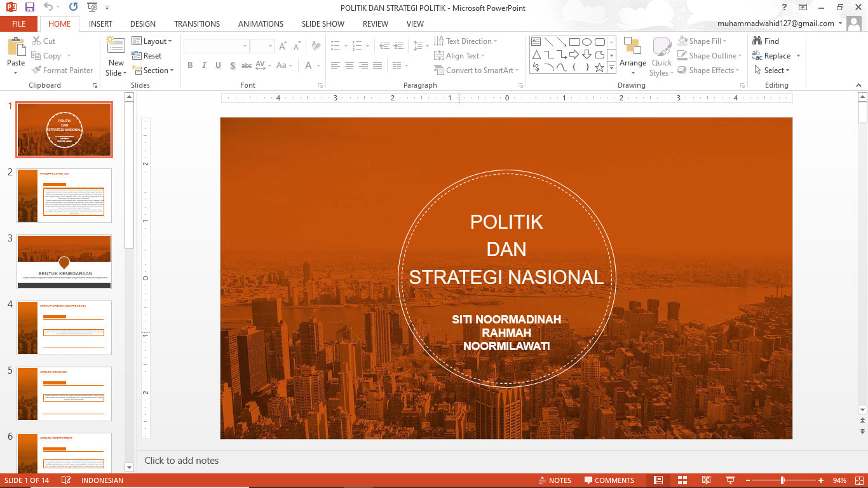Click the Save icon in quick access toolbar

30,8
